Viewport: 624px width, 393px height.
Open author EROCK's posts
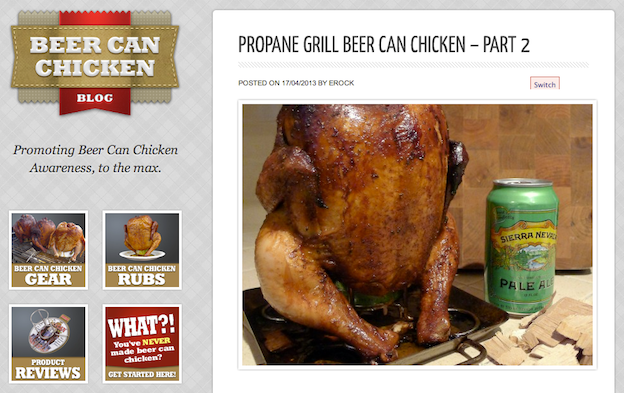click(x=341, y=83)
